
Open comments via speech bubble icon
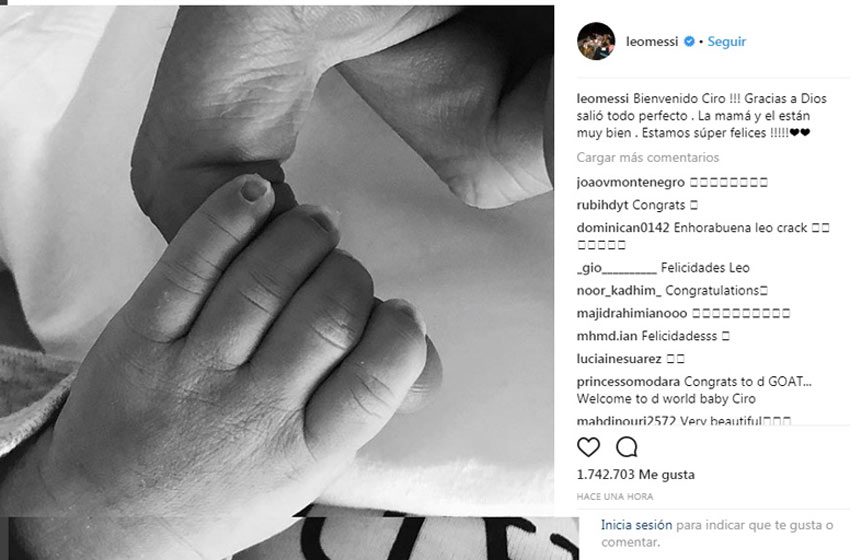pos(627,447)
